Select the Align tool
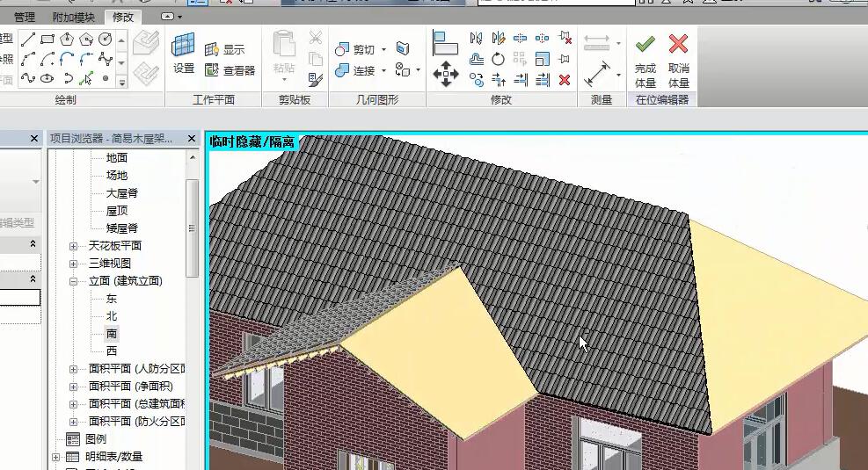Viewport: 868px width, 470px height. pos(446,43)
